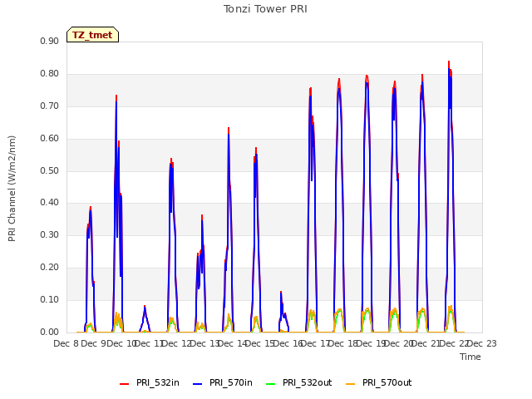Click the highest peak on Dec 22

449,62
